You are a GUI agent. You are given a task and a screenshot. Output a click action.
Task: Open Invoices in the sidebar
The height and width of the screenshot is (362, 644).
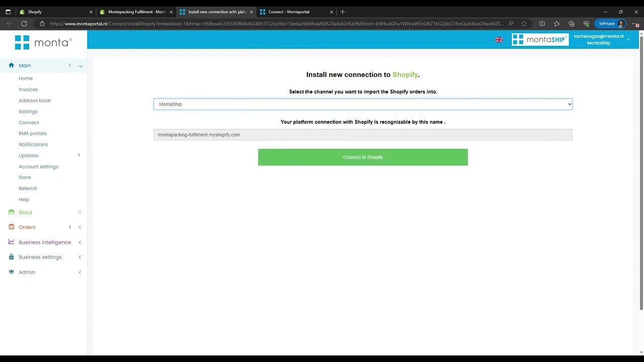[28, 89]
